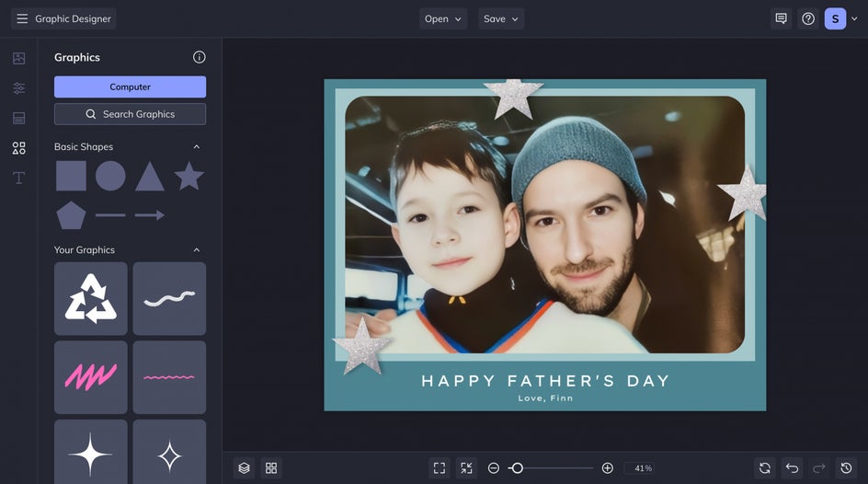Show Graphics panel info

tap(200, 57)
